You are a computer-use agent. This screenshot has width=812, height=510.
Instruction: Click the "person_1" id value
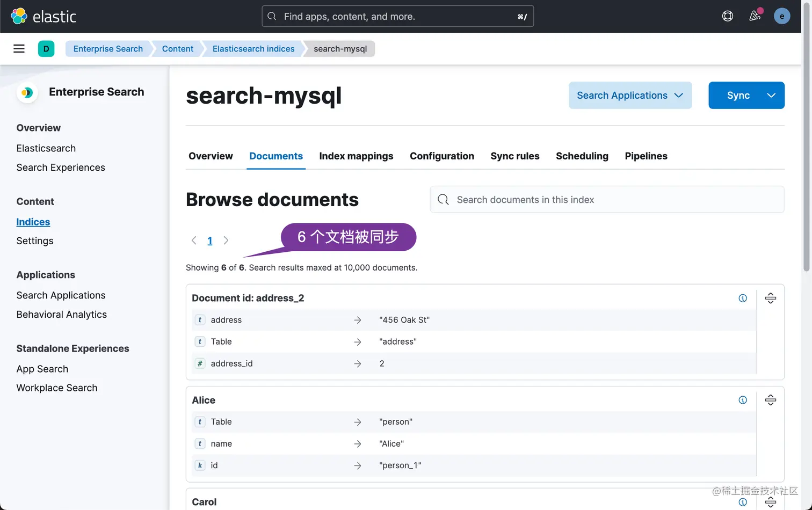(400, 465)
